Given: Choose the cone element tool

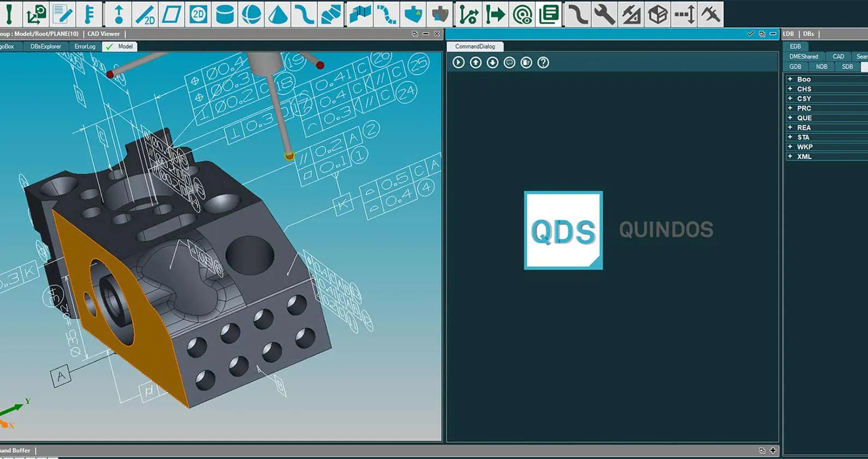Looking at the screenshot, I should [278, 14].
